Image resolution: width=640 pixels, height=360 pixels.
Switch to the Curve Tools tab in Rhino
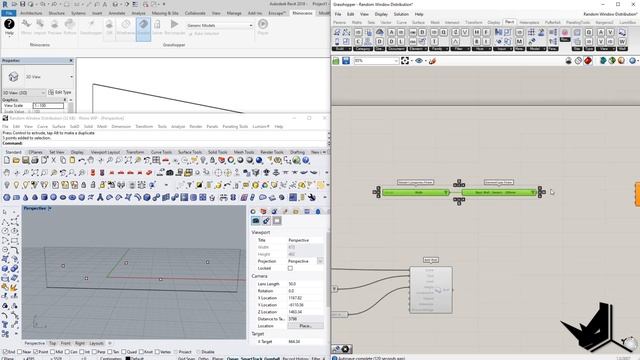[x=161, y=152]
